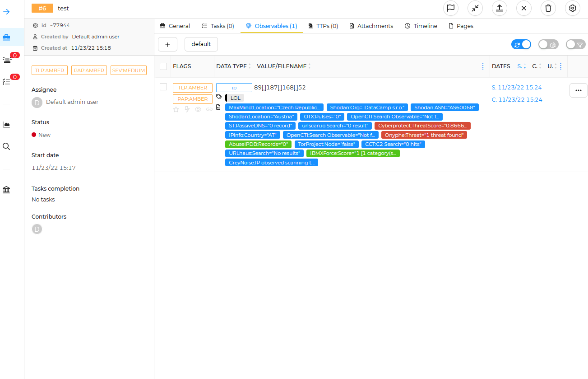Open the dashboards chart icon in sidebar

click(7, 125)
